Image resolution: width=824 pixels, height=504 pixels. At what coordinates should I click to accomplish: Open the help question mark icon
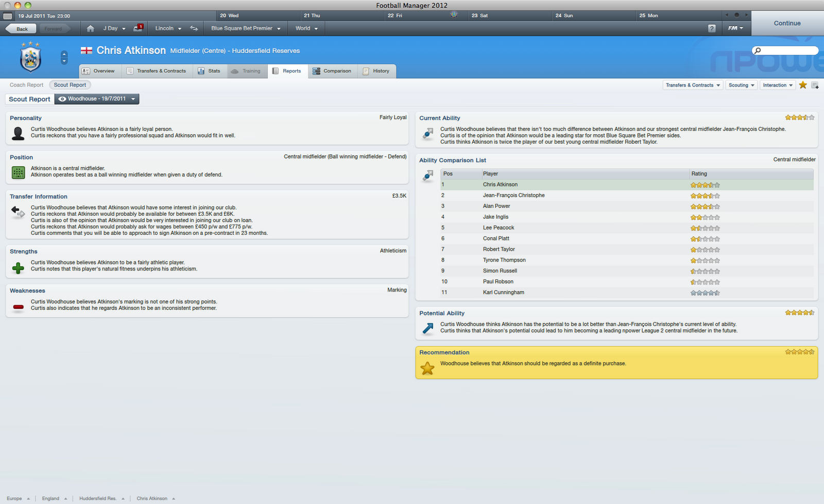click(x=712, y=28)
